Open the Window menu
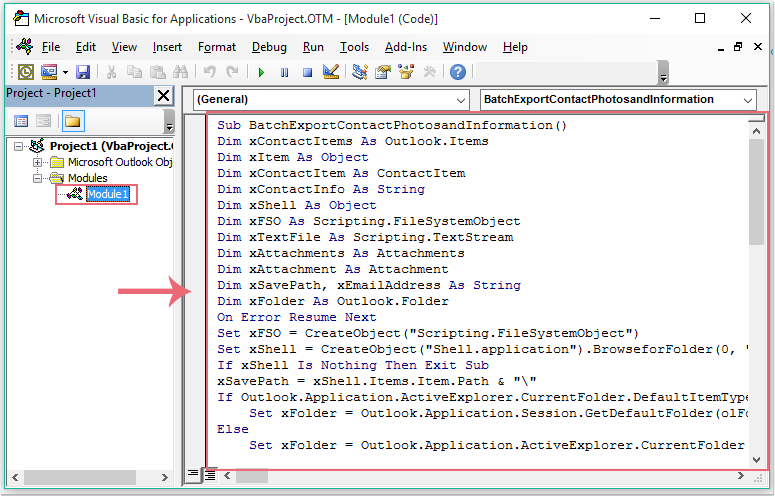775x496 pixels. point(465,47)
